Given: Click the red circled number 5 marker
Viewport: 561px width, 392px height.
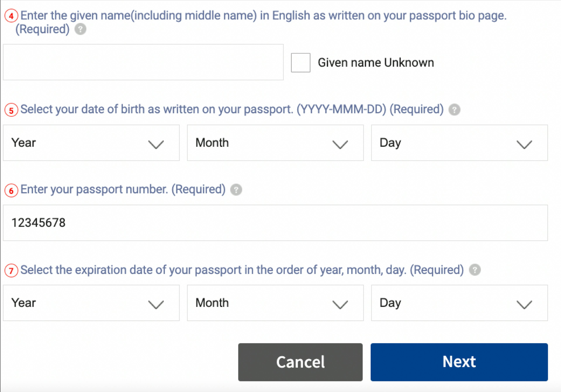Looking at the screenshot, I should point(11,110).
